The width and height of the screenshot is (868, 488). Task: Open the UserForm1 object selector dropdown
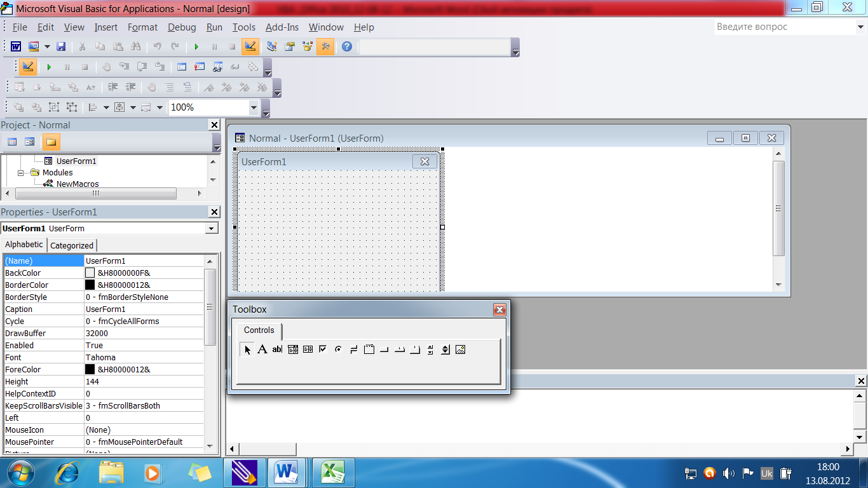(212, 228)
